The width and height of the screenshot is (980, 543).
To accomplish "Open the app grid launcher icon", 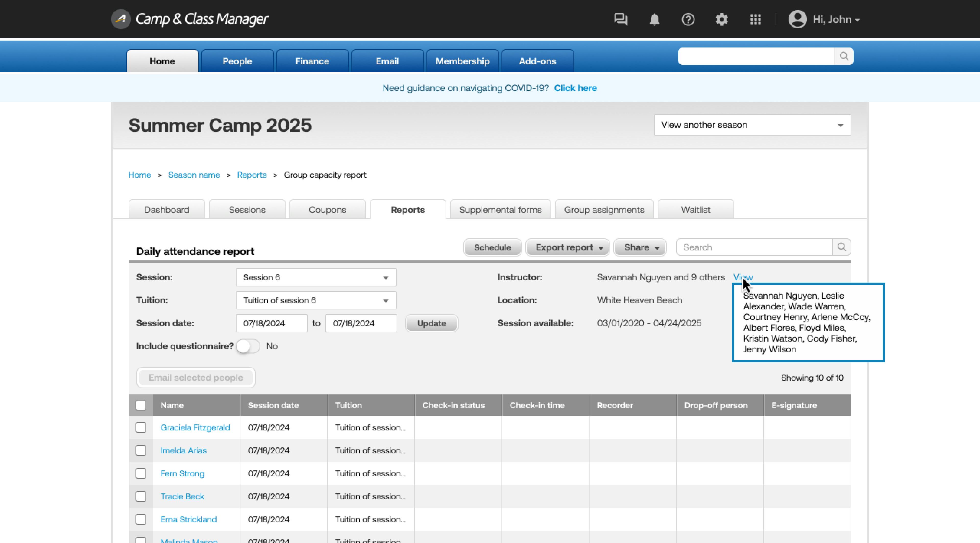I will pos(755,19).
